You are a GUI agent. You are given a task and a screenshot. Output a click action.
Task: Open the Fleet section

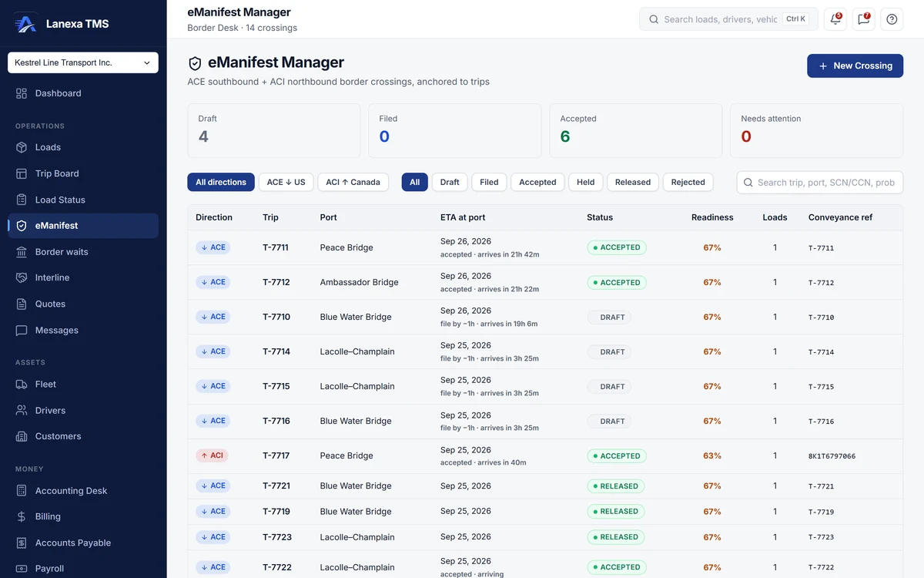click(x=83, y=384)
